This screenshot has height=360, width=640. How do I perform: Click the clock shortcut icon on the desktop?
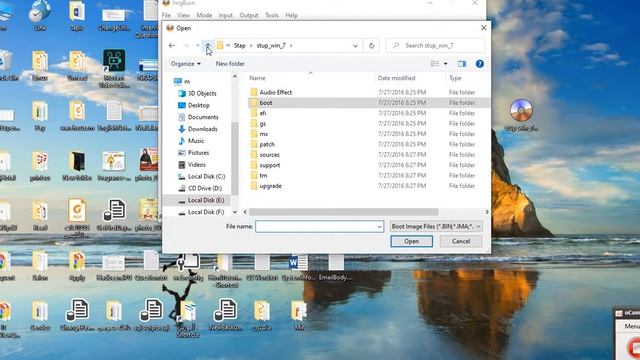tap(40, 10)
